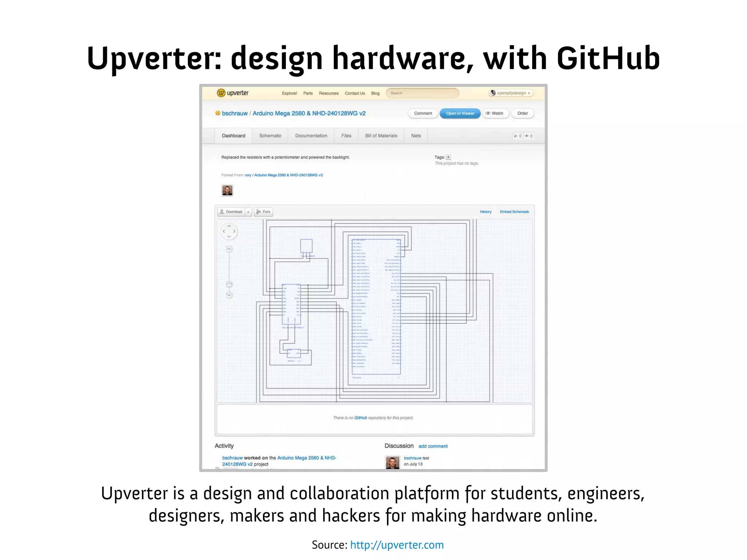747x560 pixels.
Task: Click the large Arduino Mega component in schematic
Action: tap(376, 307)
